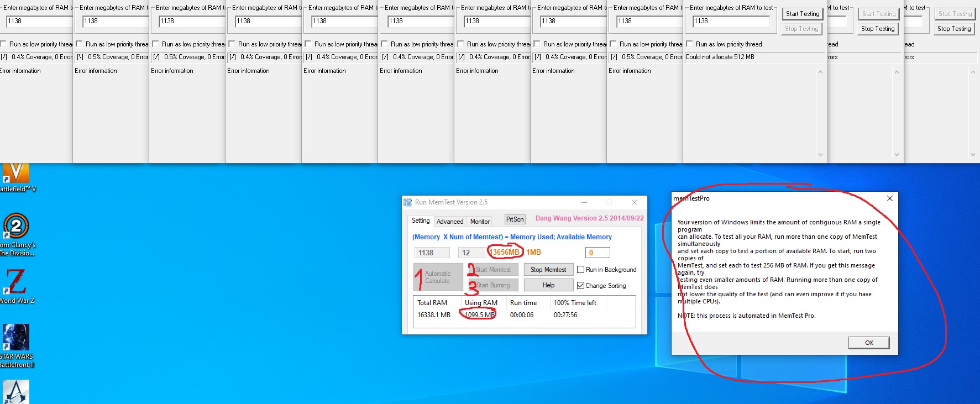Screen dimensions: 980x404
Task: Click the 1099.5 MB Using RAM value
Action: point(480,315)
